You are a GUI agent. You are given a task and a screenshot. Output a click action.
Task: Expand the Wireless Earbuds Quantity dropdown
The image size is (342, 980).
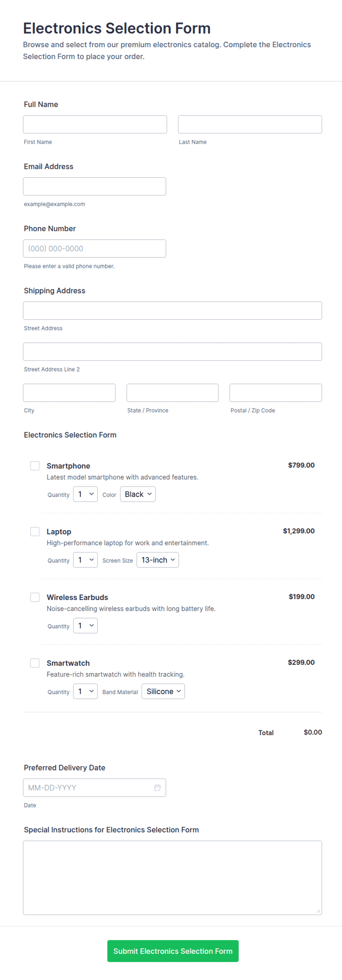pyautogui.click(x=85, y=625)
